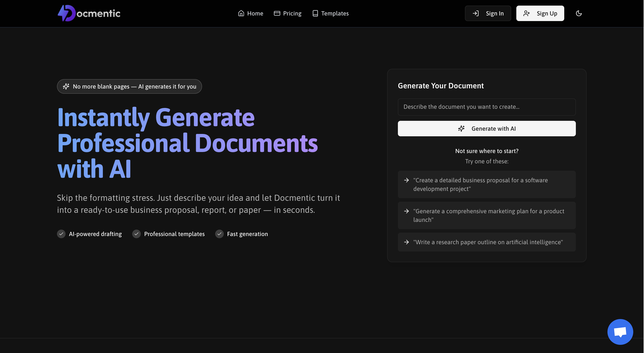
Task: Click the checkmark beside AI-powered drafting
Action: [61, 234]
